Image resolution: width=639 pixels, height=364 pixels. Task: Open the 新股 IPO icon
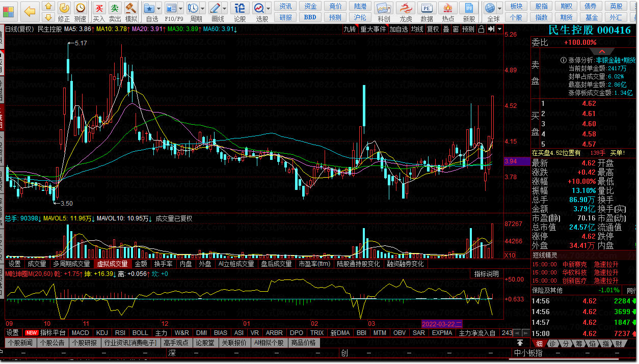click(x=469, y=12)
